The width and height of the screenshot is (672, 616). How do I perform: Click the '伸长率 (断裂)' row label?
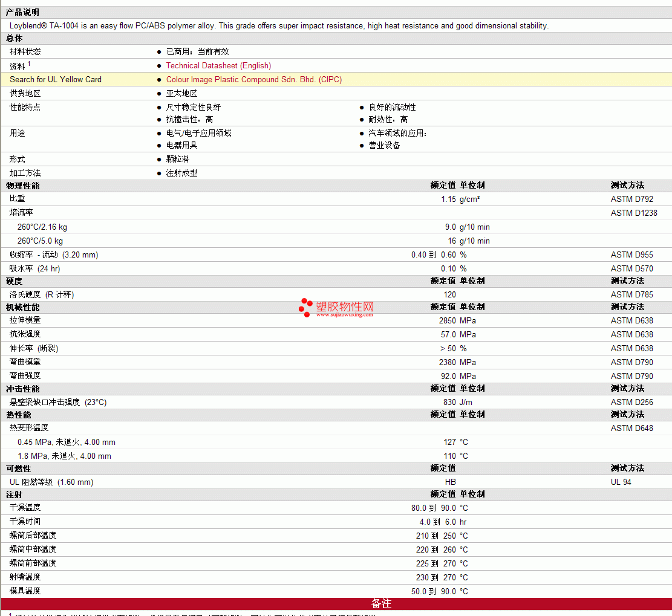34,348
